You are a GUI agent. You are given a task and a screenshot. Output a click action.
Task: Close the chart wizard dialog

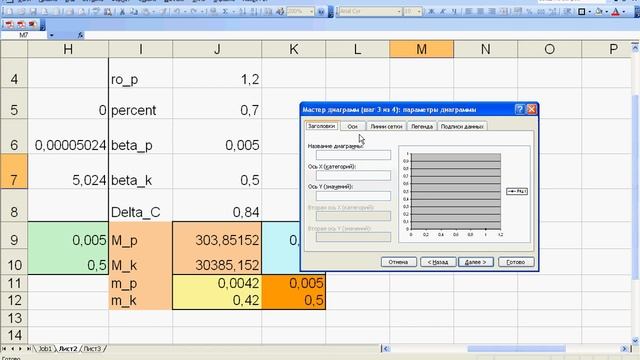pos(531,109)
